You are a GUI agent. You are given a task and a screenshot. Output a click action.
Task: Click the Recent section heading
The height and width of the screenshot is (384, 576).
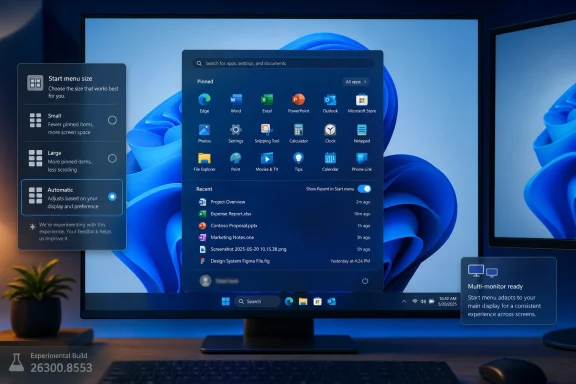click(x=204, y=189)
